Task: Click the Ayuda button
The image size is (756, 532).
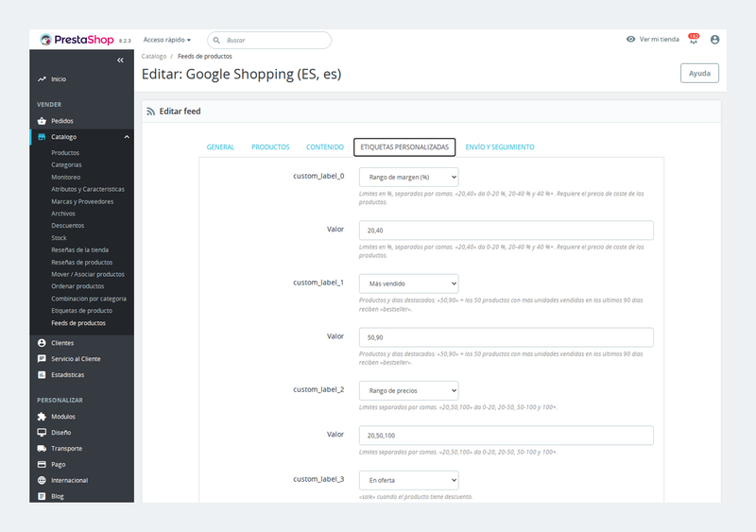Action: pos(699,74)
